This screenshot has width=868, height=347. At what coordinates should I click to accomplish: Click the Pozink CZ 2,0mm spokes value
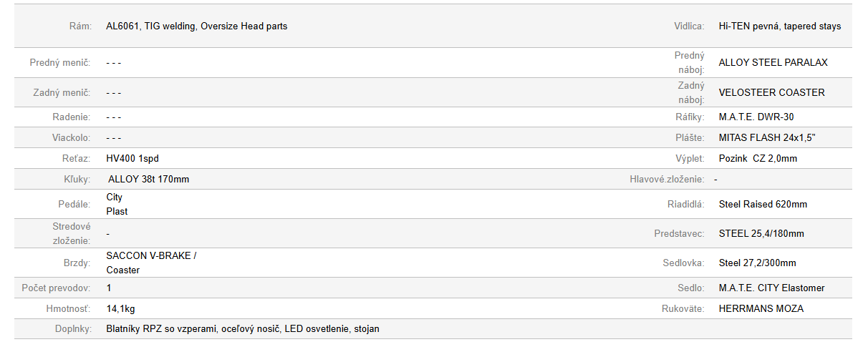[758, 159]
